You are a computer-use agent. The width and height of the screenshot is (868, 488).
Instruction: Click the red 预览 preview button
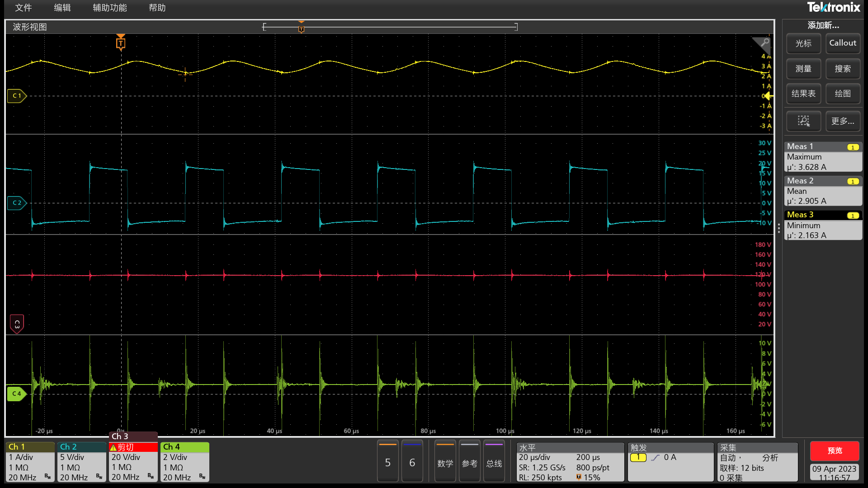pyautogui.click(x=835, y=450)
